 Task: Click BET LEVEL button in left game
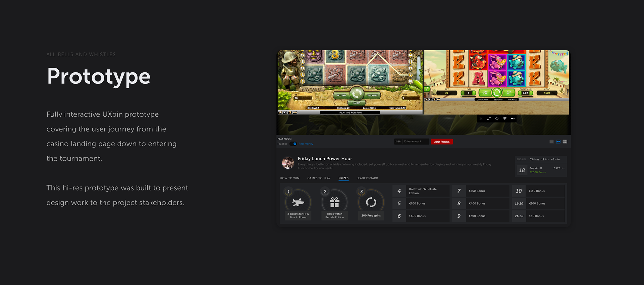341,95
